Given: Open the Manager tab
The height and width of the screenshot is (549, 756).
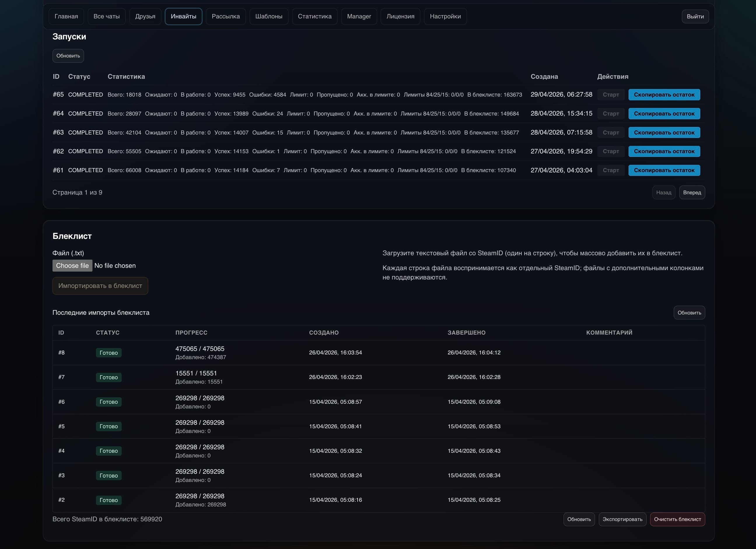Looking at the screenshot, I should tap(359, 16).
